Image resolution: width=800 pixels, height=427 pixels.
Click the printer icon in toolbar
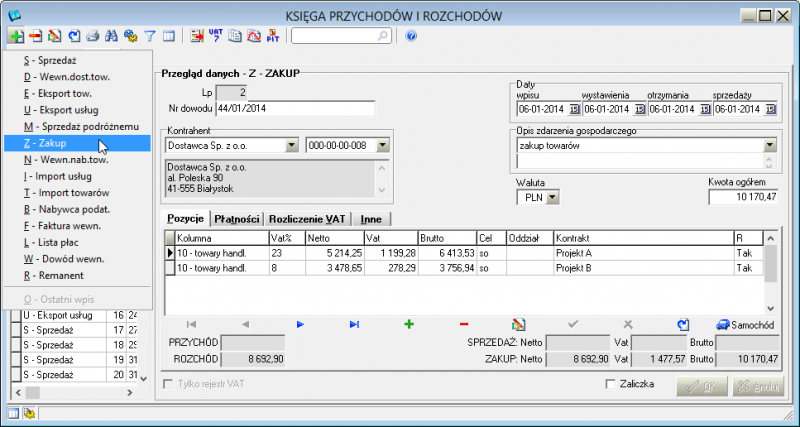coord(92,36)
